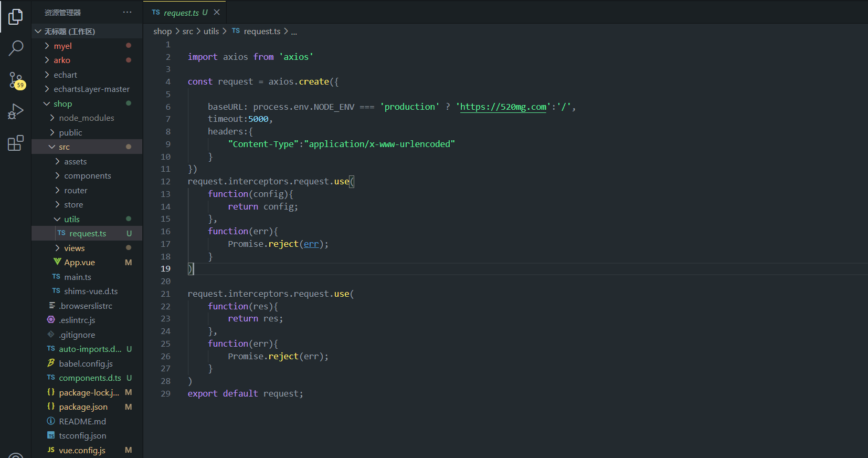
Task: Open the explorer more actions ellipsis
Action: pos(128,12)
